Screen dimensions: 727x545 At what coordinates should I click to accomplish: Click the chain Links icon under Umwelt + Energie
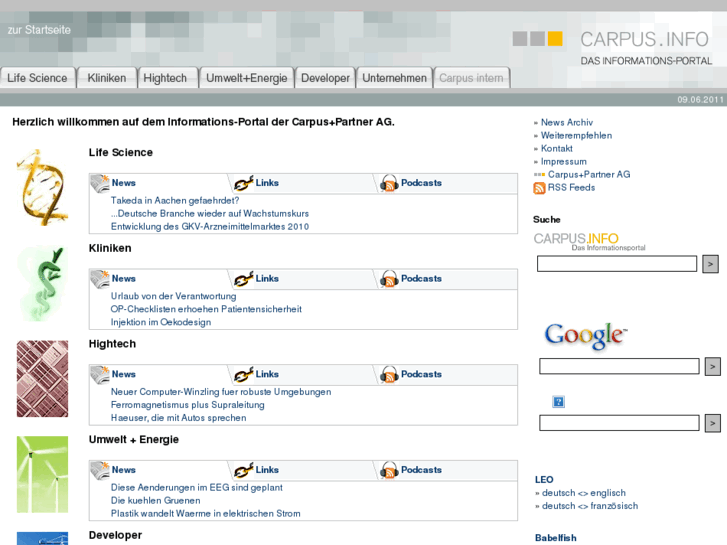(x=243, y=470)
